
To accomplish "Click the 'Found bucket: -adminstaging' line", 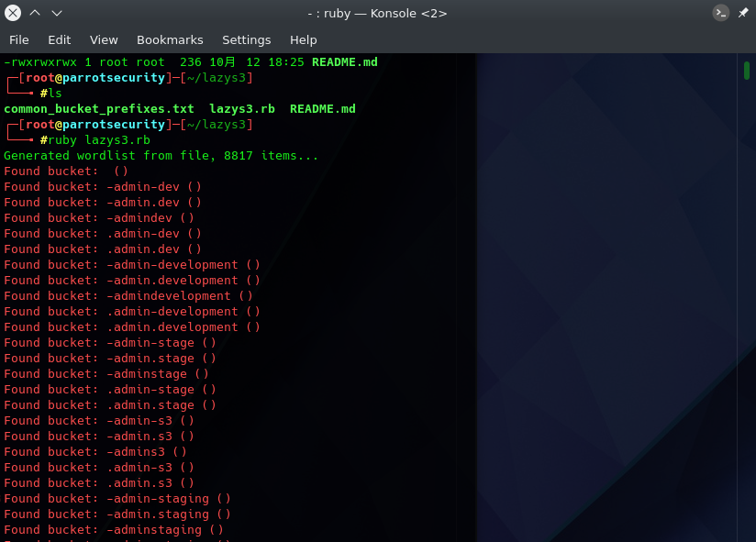I will tap(114, 530).
